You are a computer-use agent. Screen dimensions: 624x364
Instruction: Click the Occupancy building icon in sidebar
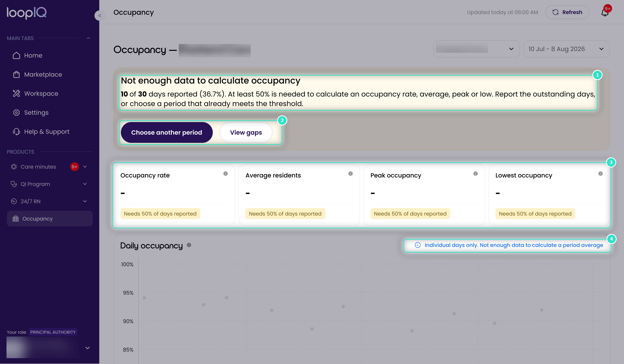point(16,219)
